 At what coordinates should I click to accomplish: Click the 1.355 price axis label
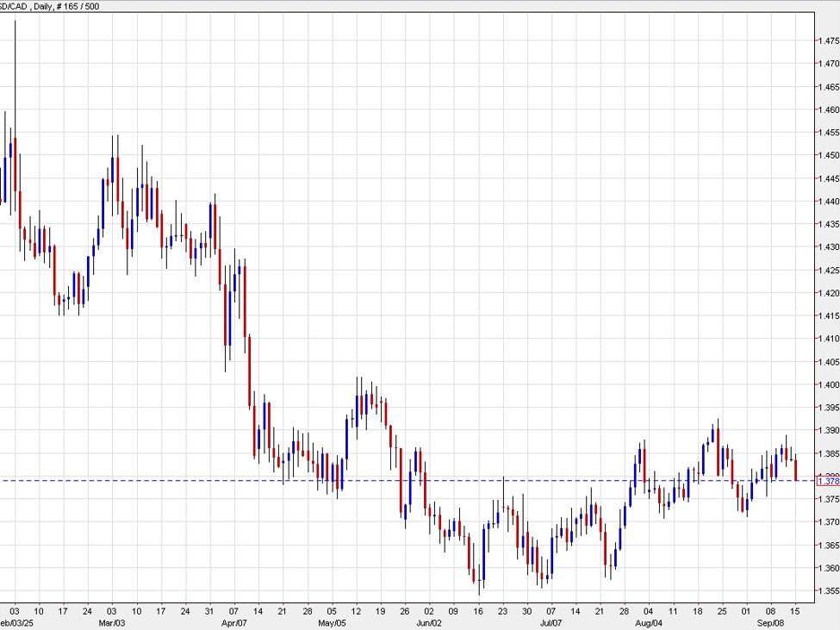pyautogui.click(x=826, y=591)
